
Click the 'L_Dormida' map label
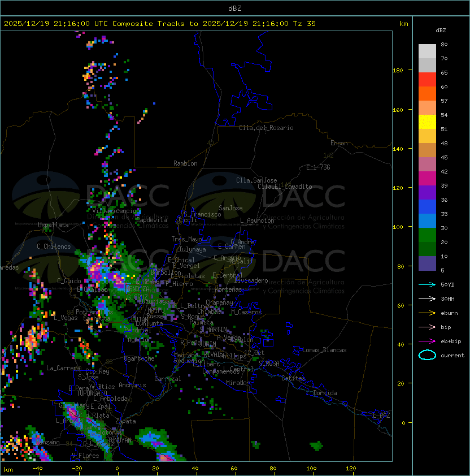[x=321, y=393]
